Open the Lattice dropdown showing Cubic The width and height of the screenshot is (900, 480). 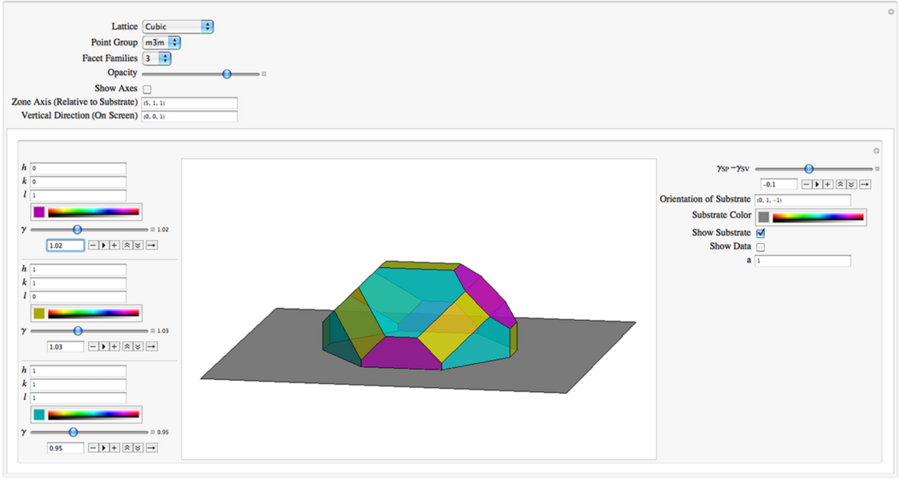pyautogui.click(x=177, y=26)
